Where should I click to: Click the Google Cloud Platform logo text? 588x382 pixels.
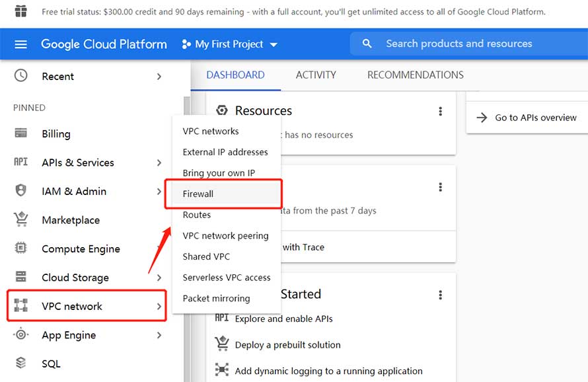click(104, 44)
